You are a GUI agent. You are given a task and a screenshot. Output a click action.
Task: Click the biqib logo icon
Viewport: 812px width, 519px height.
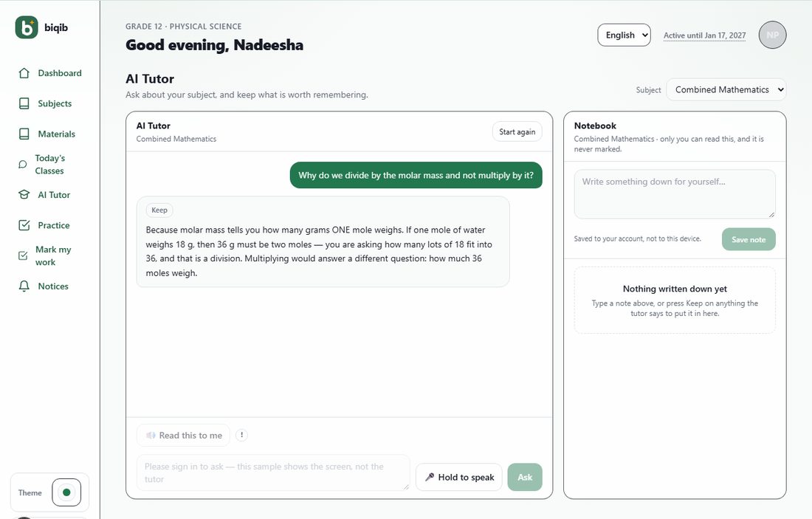point(27,27)
